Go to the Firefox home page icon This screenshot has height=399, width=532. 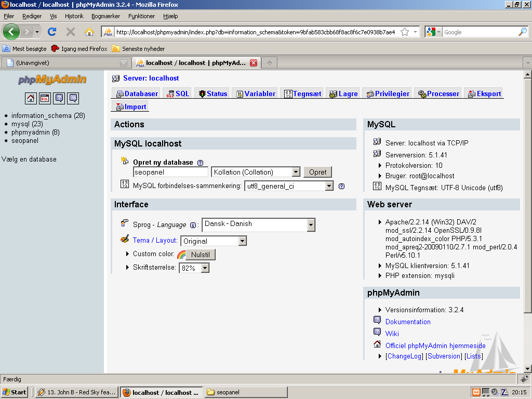pos(89,32)
